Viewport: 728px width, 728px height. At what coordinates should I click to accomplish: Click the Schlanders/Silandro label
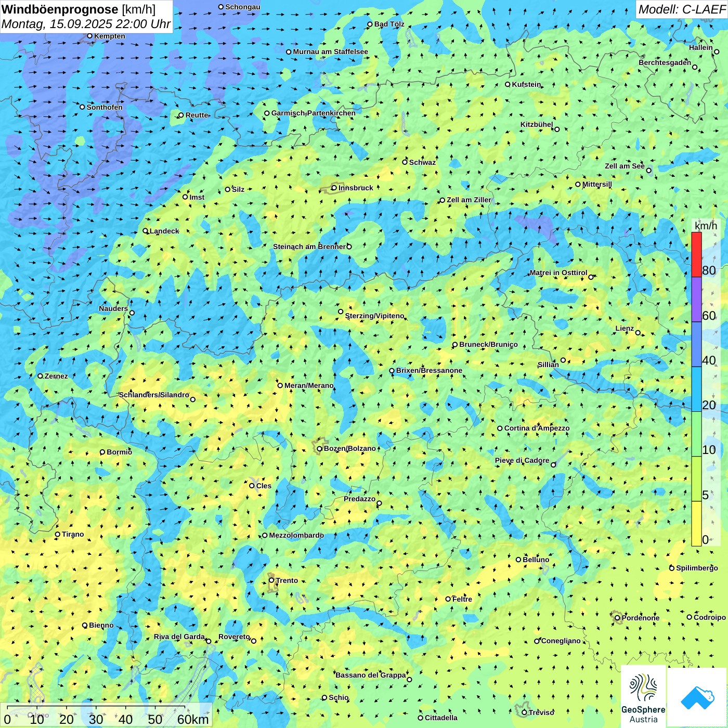pyautogui.click(x=154, y=395)
